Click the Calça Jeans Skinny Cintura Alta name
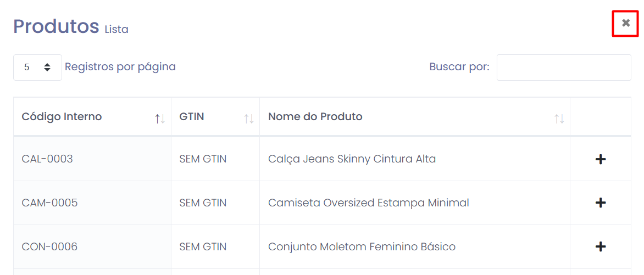The width and height of the screenshot is (644, 275). (352, 159)
